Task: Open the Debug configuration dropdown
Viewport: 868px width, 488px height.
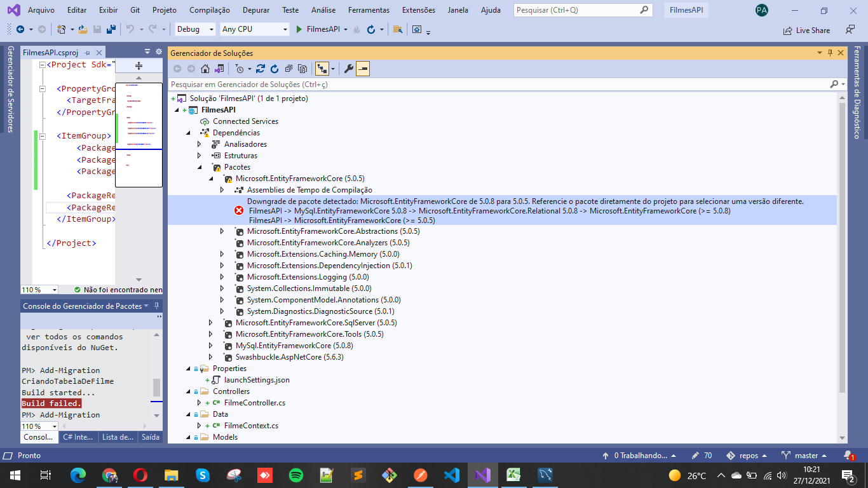Action: click(195, 29)
